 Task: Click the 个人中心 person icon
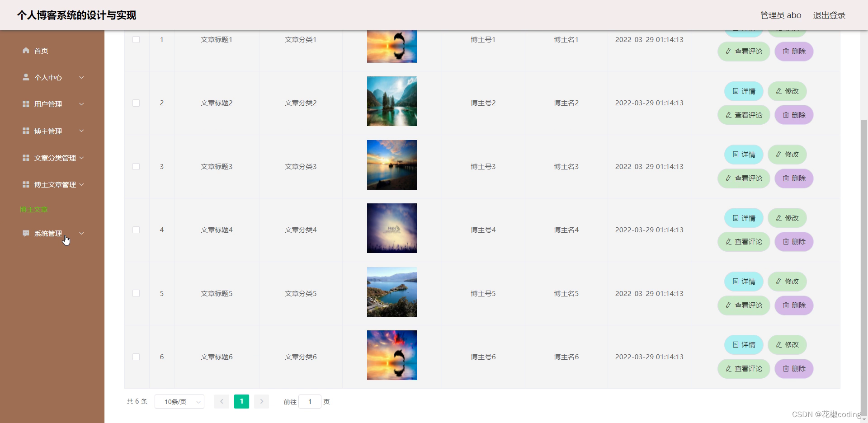click(26, 77)
